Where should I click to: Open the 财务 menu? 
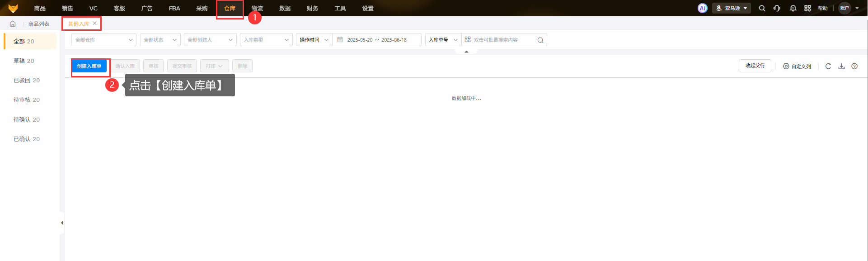coord(312,8)
